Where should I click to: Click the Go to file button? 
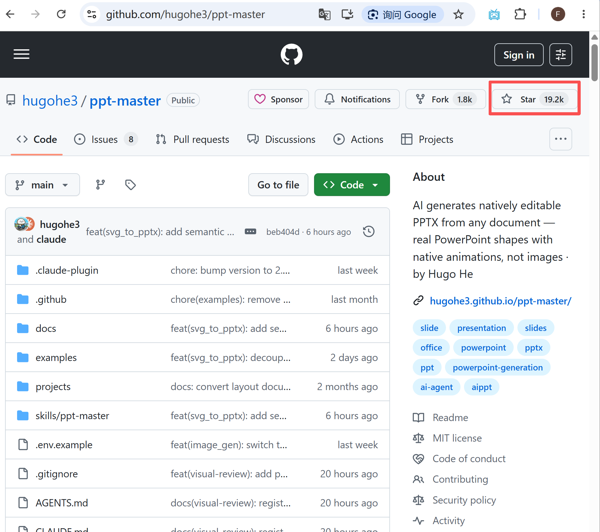tap(278, 185)
